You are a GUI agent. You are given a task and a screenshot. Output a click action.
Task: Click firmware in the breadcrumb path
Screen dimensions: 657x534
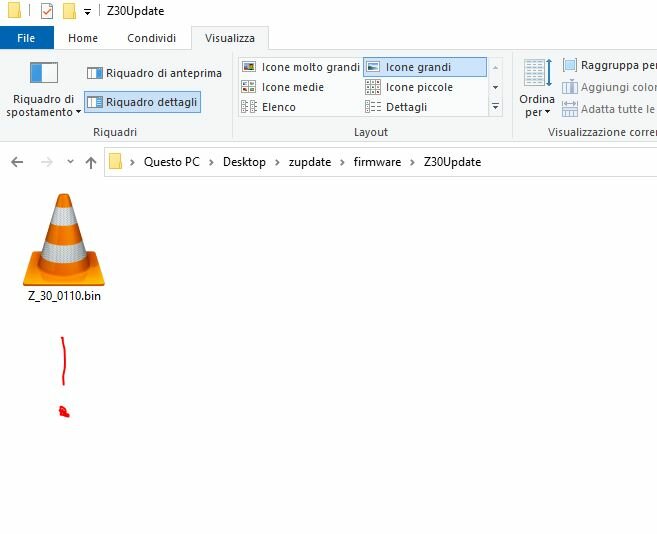377,162
